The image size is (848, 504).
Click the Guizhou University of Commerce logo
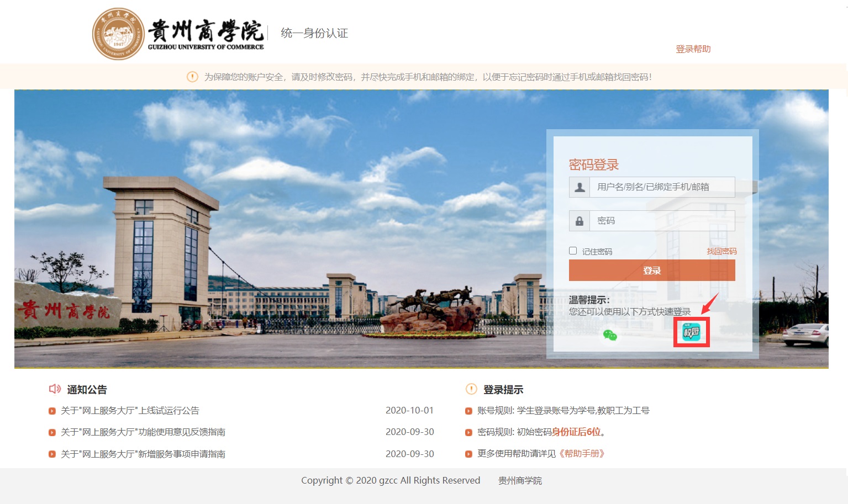[x=178, y=34]
